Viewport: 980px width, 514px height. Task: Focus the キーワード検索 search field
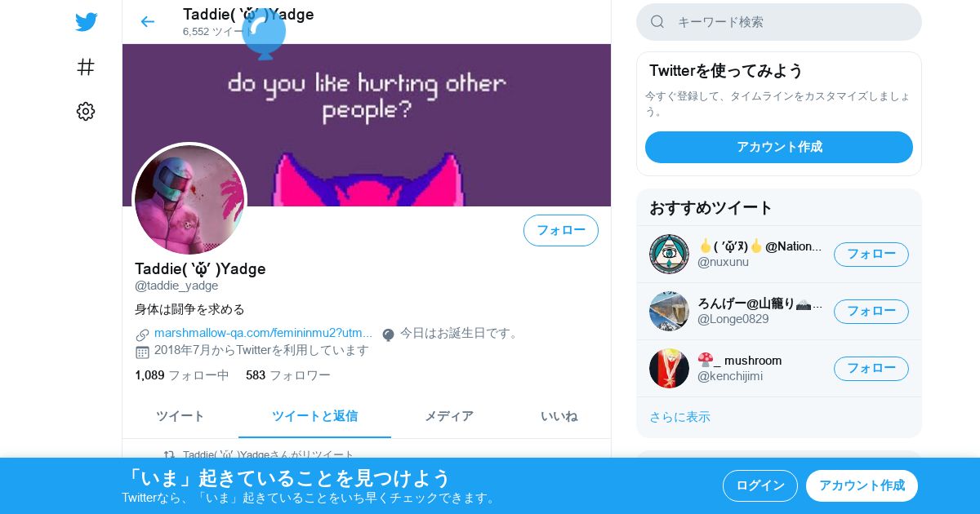pos(779,22)
